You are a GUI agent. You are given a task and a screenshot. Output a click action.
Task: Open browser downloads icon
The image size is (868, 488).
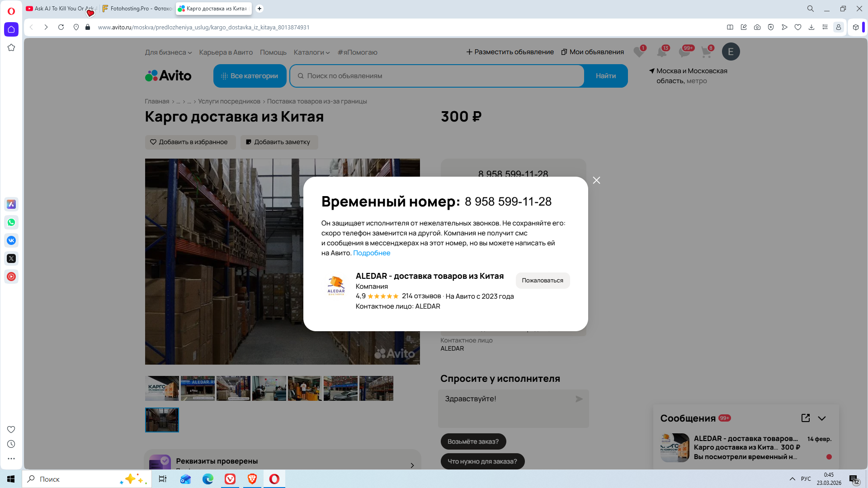tap(811, 27)
